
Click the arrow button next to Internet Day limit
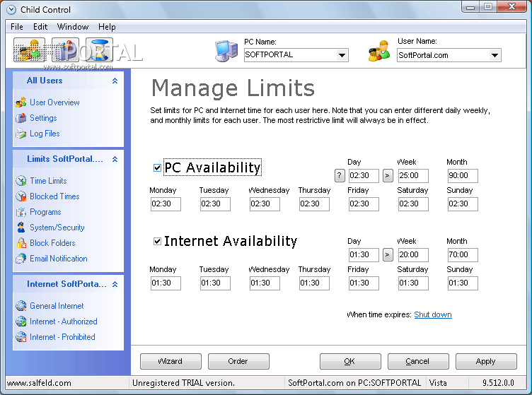pos(388,255)
